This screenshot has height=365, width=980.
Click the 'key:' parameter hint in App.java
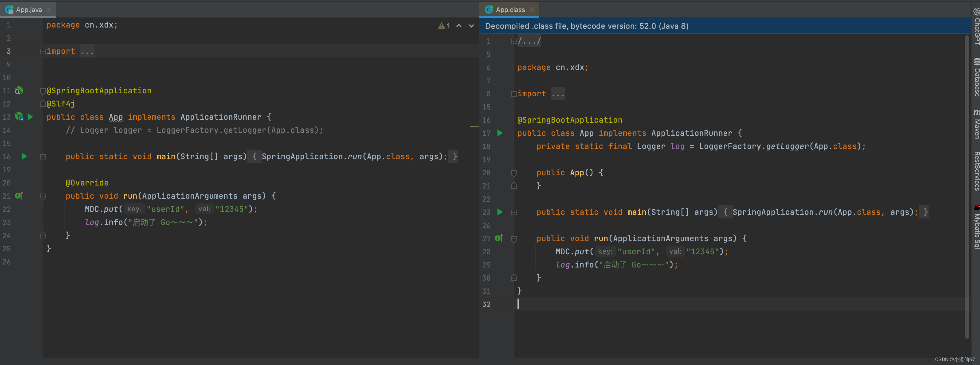[134, 209]
